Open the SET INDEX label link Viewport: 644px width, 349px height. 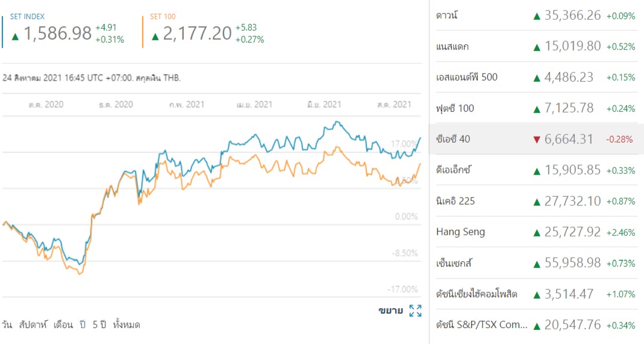click(27, 16)
